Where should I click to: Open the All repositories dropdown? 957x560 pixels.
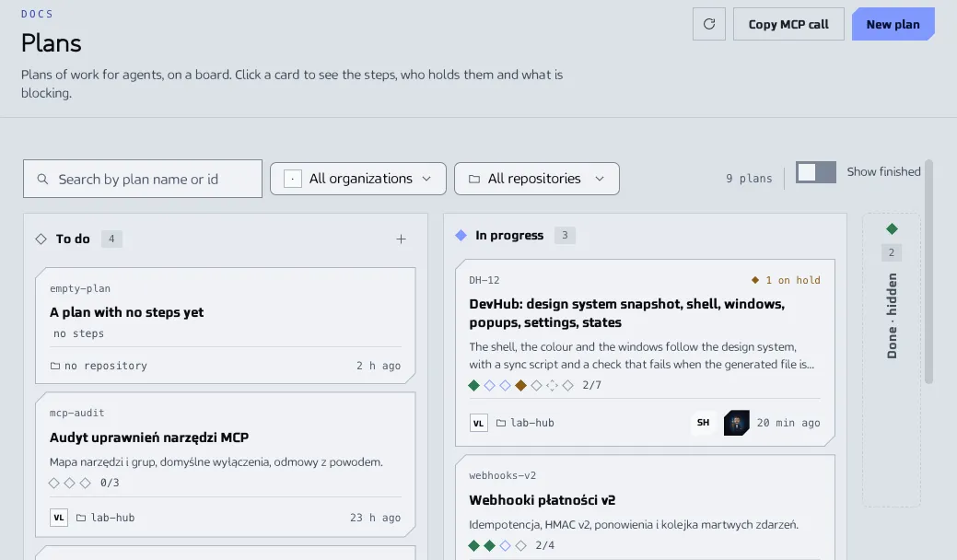(x=537, y=179)
